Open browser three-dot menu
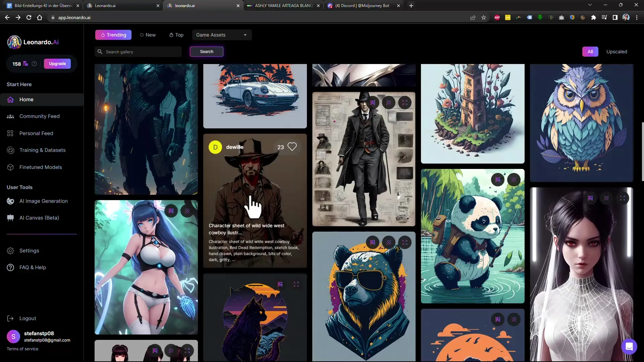Screen dimensions: 644x362 pyautogui.click(x=637, y=17)
